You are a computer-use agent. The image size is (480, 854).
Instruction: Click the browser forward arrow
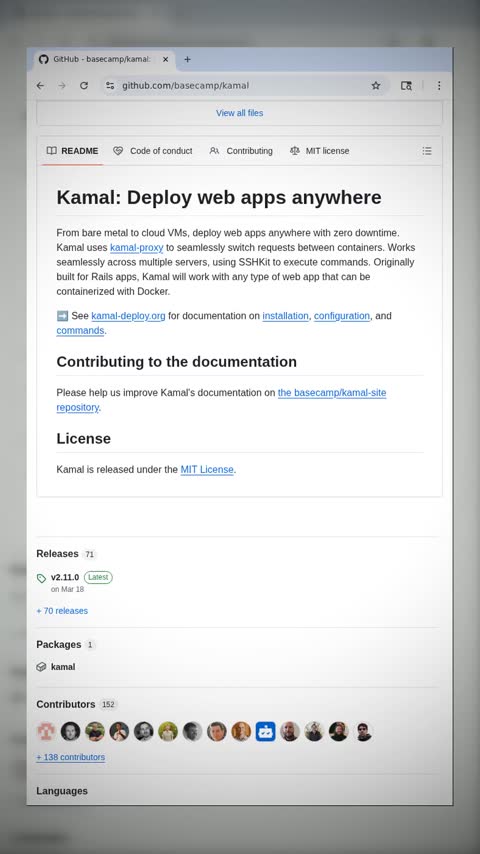coord(62,86)
